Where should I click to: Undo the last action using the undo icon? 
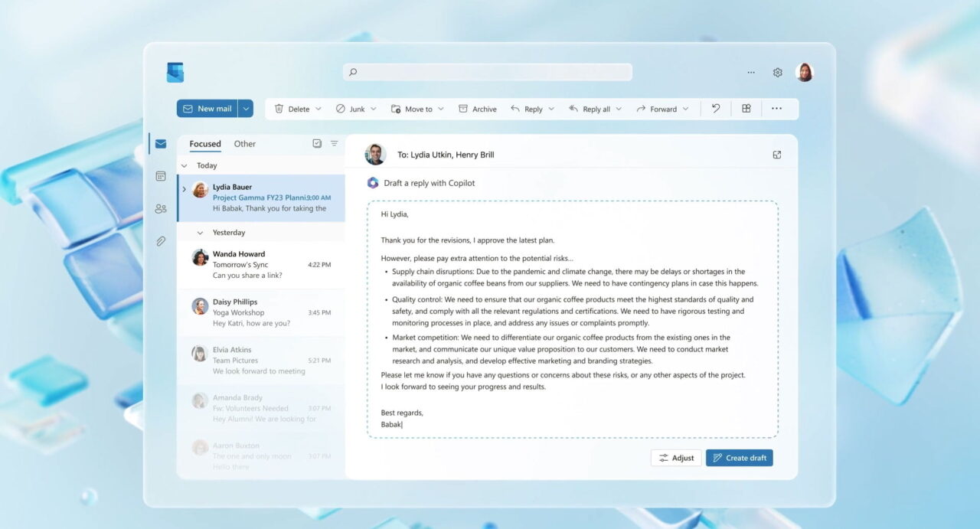(x=715, y=108)
